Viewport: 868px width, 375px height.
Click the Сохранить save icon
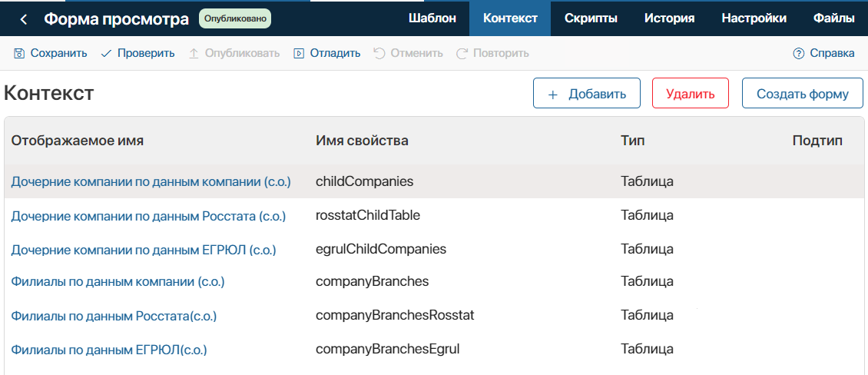[19, 54]
